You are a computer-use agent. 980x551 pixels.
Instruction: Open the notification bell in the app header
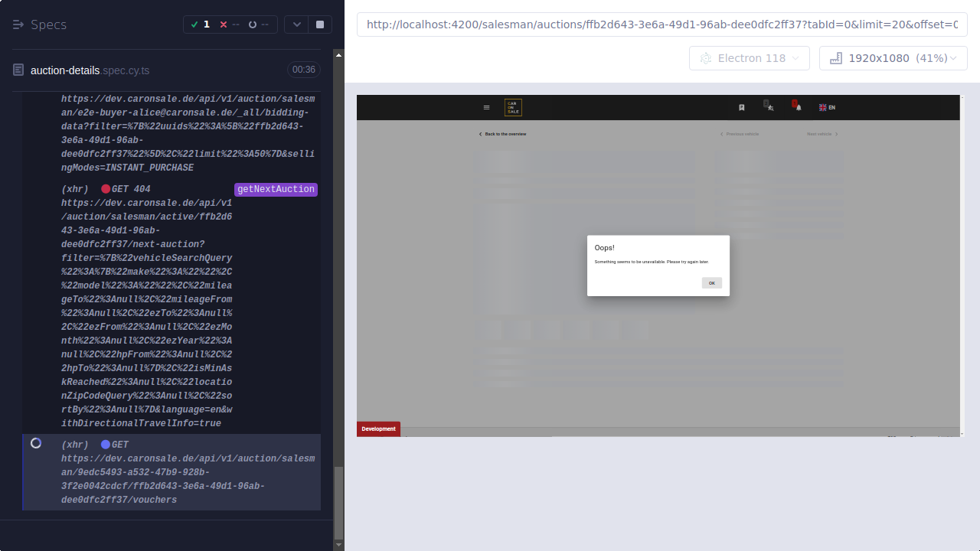click(x=796, y=107)
